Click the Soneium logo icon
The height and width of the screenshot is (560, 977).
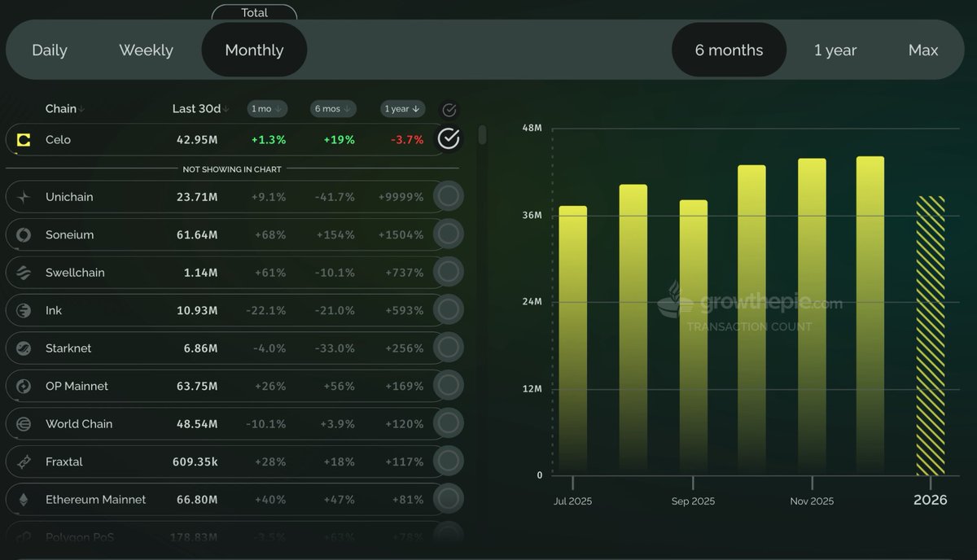click(x=24, y=234)
